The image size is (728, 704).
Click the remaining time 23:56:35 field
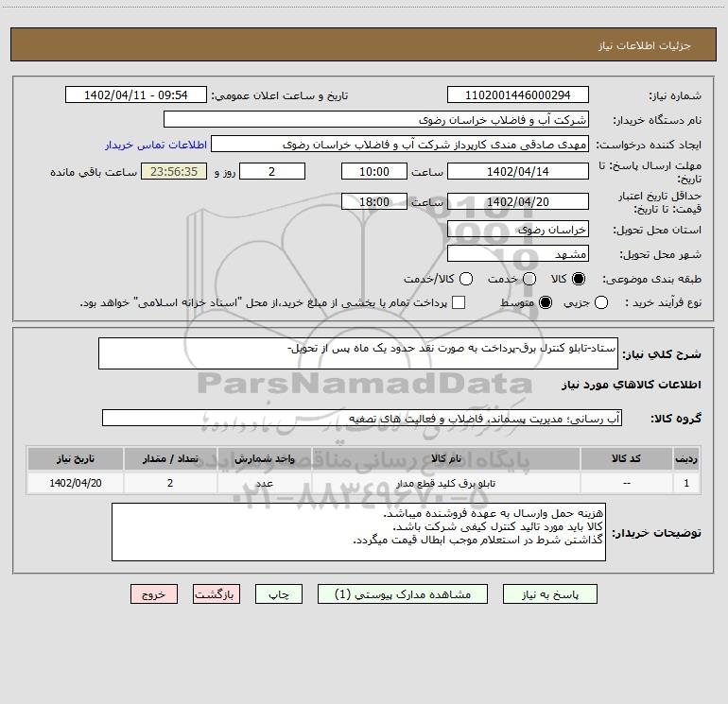(x=174, y=171)
